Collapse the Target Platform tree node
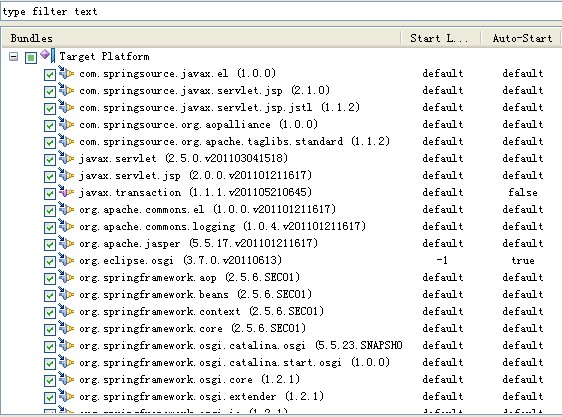562x417 pixels. 13,57
